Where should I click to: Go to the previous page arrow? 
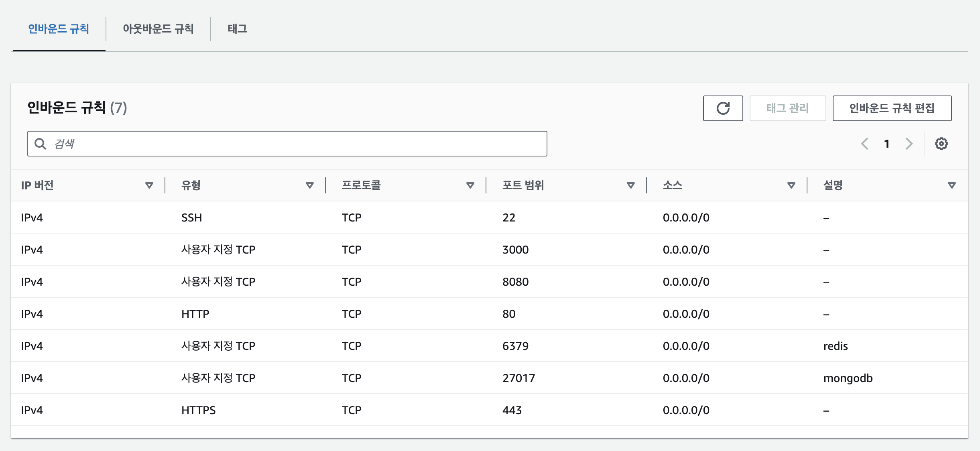865,144
